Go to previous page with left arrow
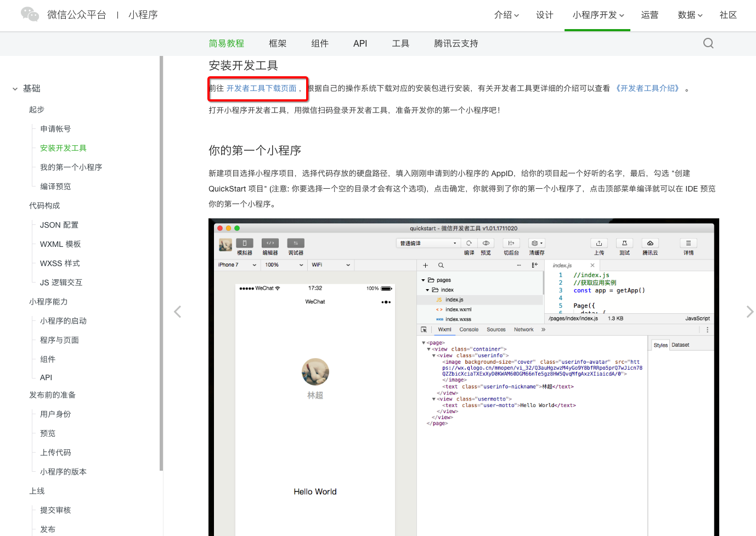 (177, 312)
